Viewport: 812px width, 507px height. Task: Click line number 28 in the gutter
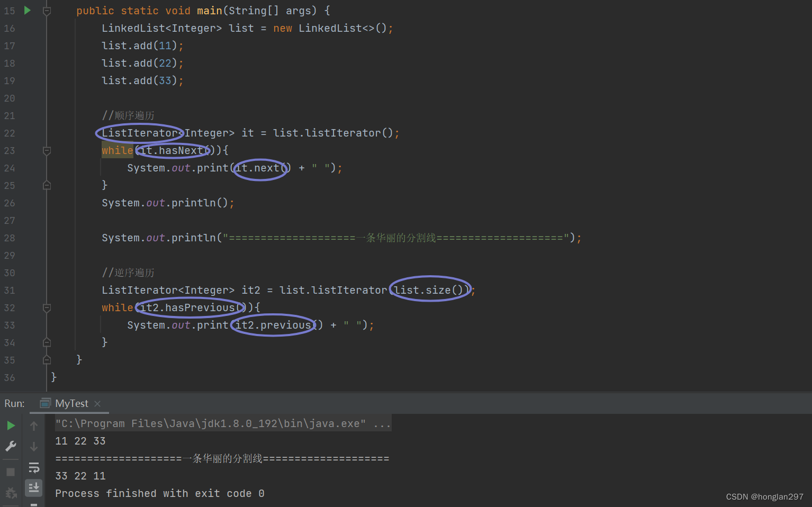click(10, 238)
